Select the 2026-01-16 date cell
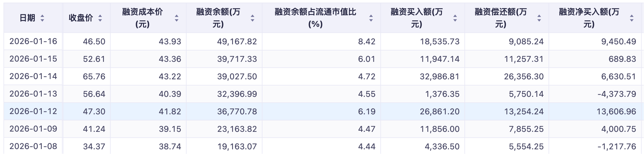The height and width of the screenshot is (154, 644). coord(33,41)
